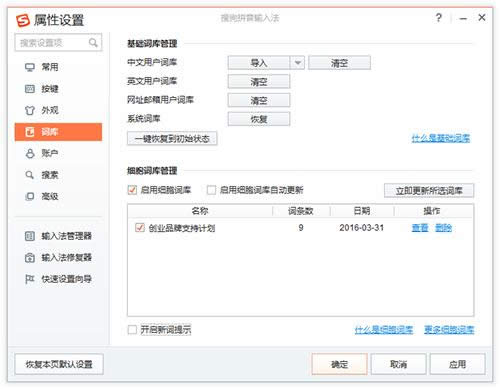Click the Sogou S logo icon
The width and height of the screenshot is (500, 389).
click(x=23, y=20)
